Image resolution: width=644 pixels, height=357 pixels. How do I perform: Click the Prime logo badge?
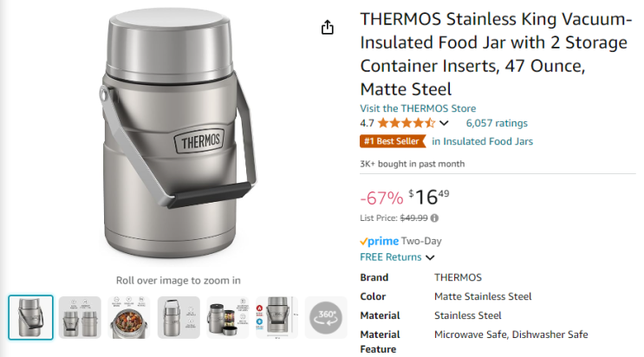point(379,241)
